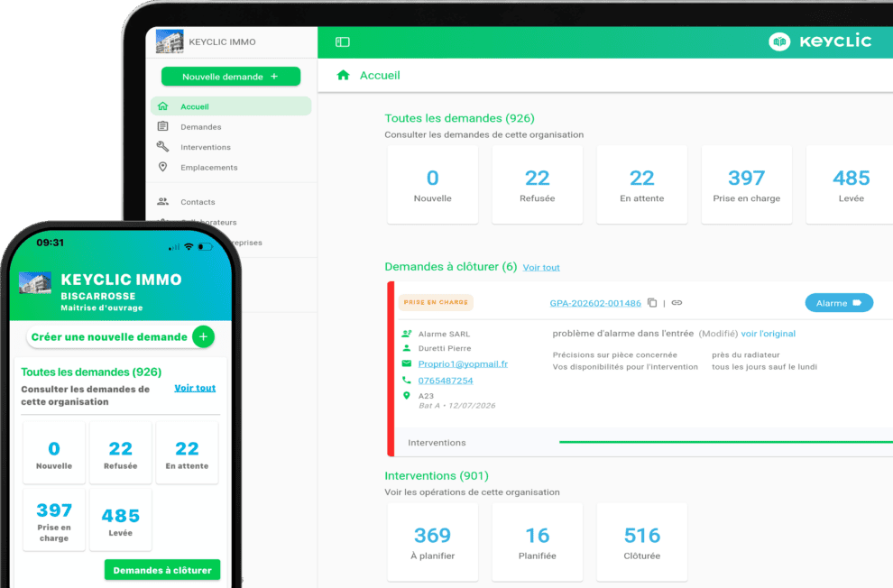Click the Toutes les demandes (926) desktop heading
This screenshot has height=588, width=893.
click(460, 118)
